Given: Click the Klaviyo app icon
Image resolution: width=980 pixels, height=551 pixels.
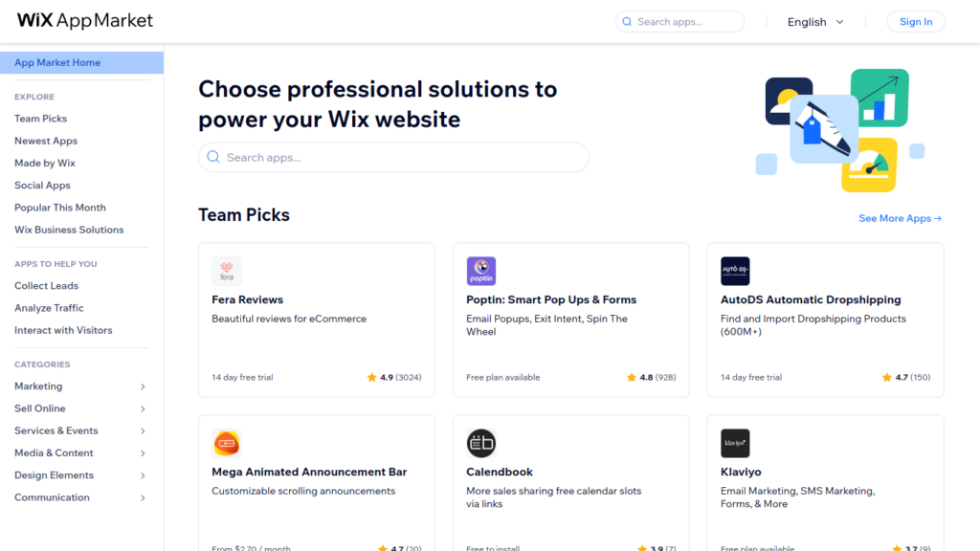Looking at the screenshot, I should [x=735, y=444].
